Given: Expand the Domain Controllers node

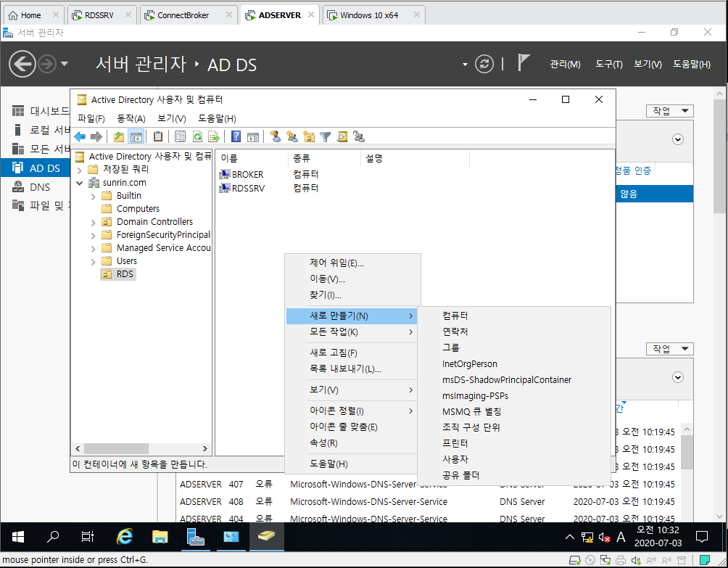Looking at the screenshot, I should [94, 223].
